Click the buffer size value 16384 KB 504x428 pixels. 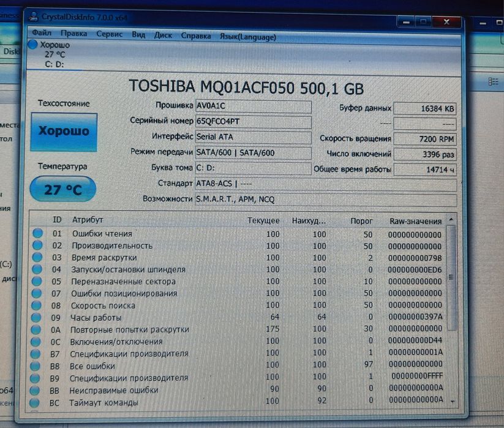pyautogui.click(x=425, y=108)
